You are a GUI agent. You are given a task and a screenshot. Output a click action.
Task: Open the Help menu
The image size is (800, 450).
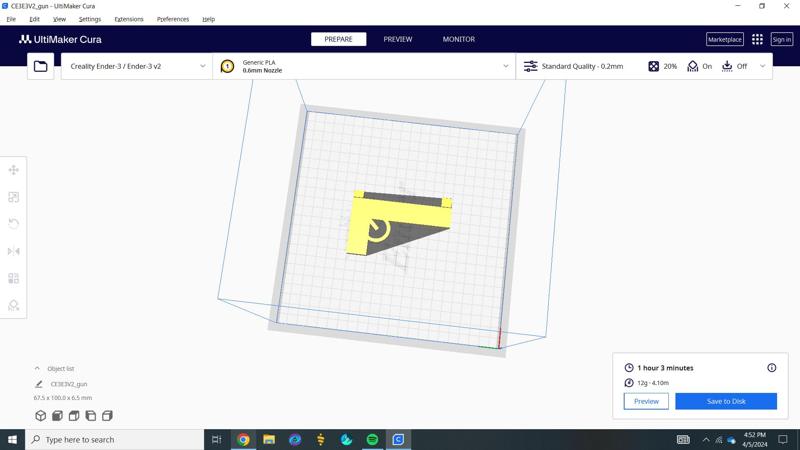(209, 19)
